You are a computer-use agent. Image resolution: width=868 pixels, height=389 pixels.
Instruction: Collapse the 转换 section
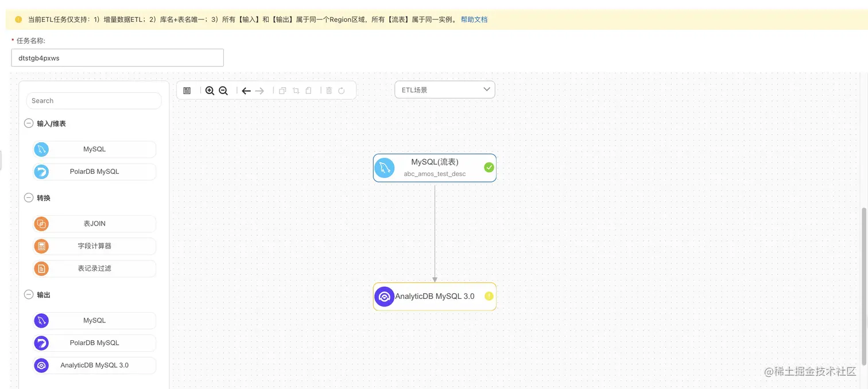[x=29, y=198]
